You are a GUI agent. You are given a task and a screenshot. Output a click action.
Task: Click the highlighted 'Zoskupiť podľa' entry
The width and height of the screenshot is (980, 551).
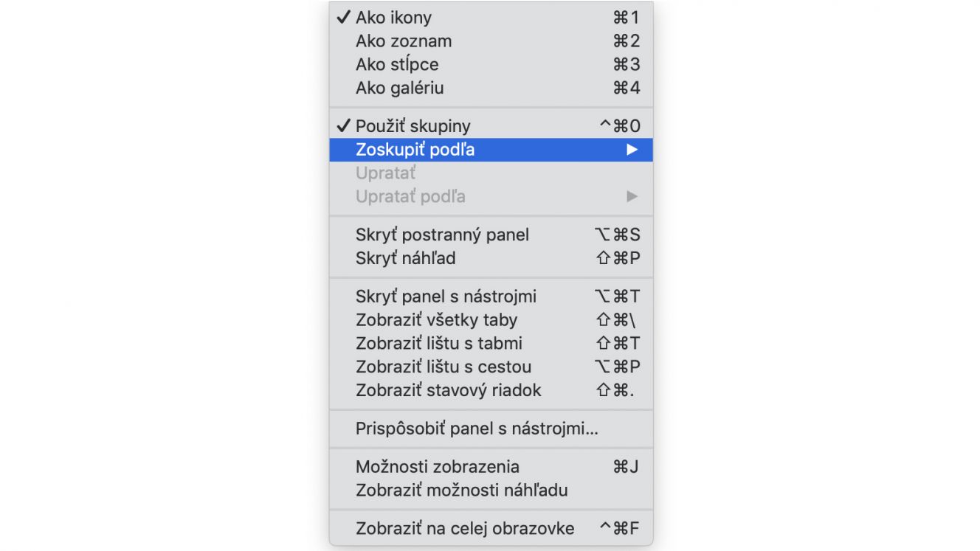491,150
